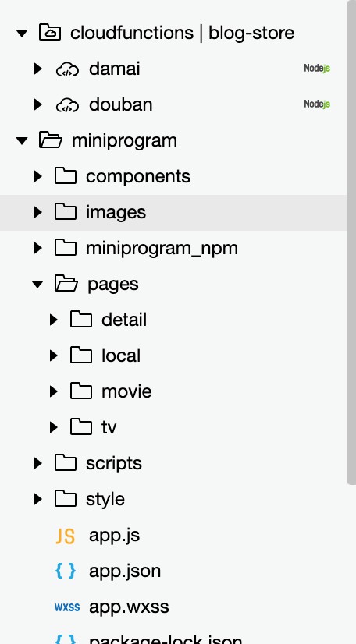
Task: Click the Nodejs badge on the damai row
Action: [317, 69]
